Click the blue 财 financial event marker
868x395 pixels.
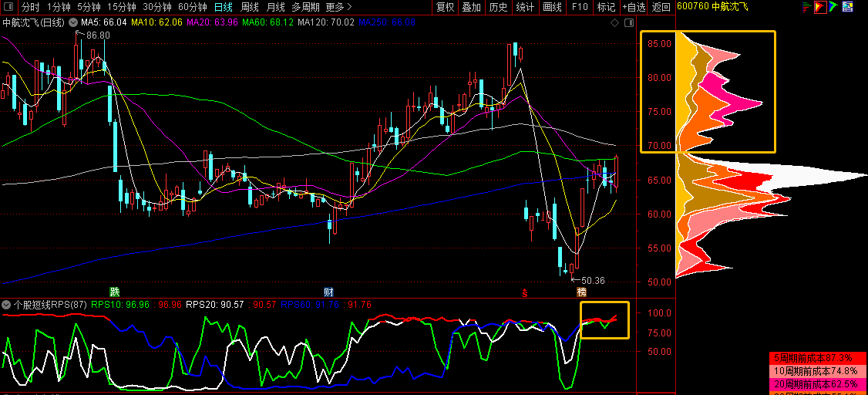(328, 292)
